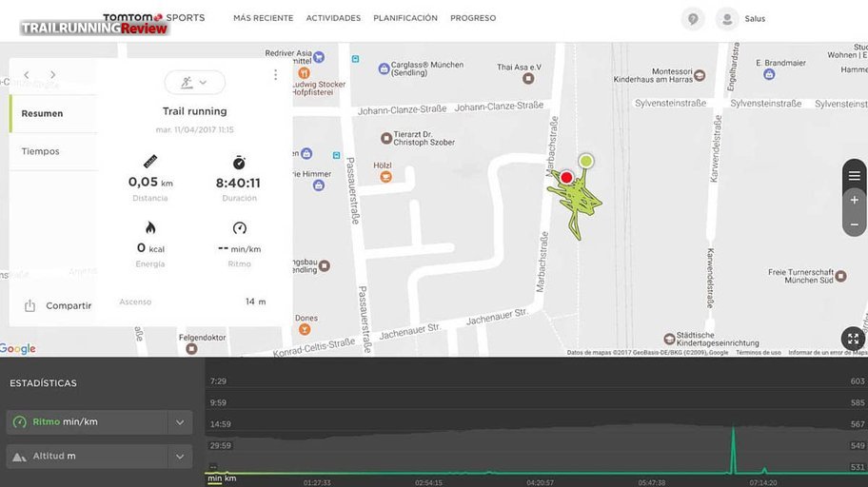The width and height of the screenshot is (868, 487).
Task: Open Informar de un error de Maps link
Action: (x=828, y=353)
